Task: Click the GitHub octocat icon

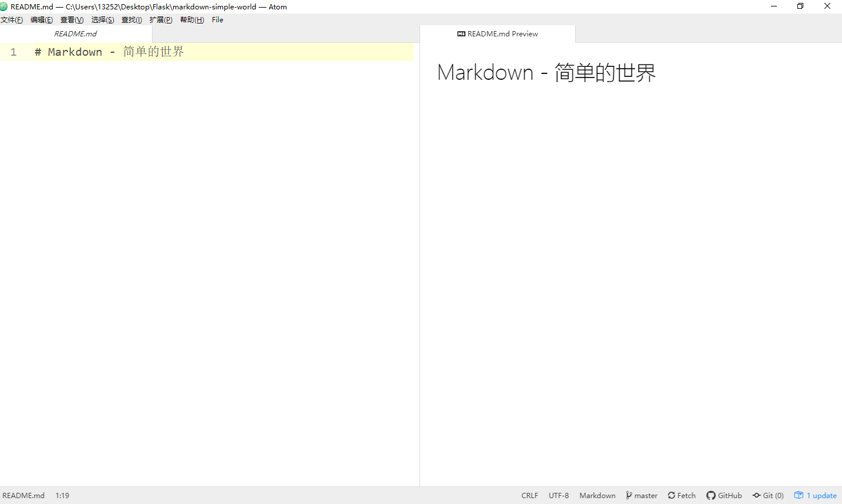Action: 711,496
